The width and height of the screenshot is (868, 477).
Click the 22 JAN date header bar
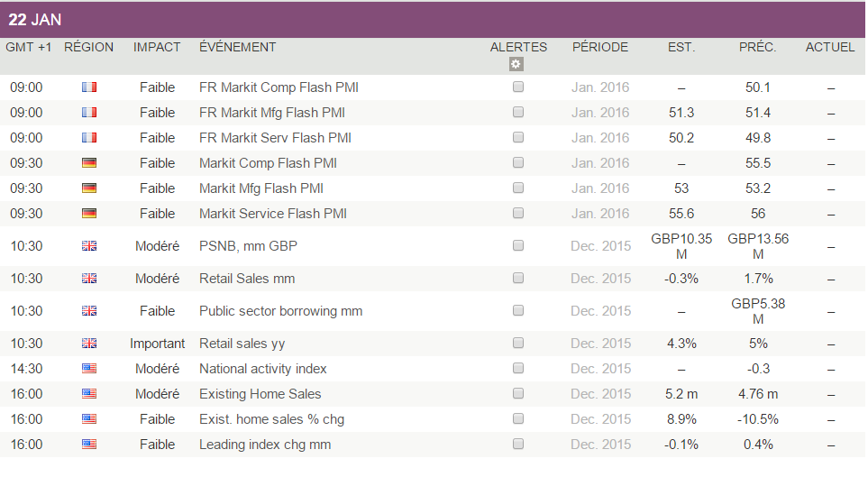point(433,19)
